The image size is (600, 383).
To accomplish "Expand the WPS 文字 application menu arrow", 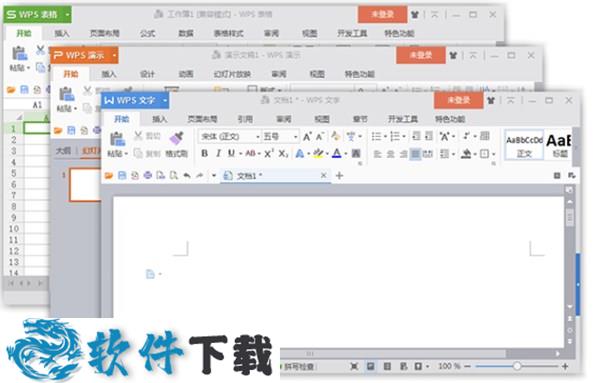I will [x=165, y=101].
